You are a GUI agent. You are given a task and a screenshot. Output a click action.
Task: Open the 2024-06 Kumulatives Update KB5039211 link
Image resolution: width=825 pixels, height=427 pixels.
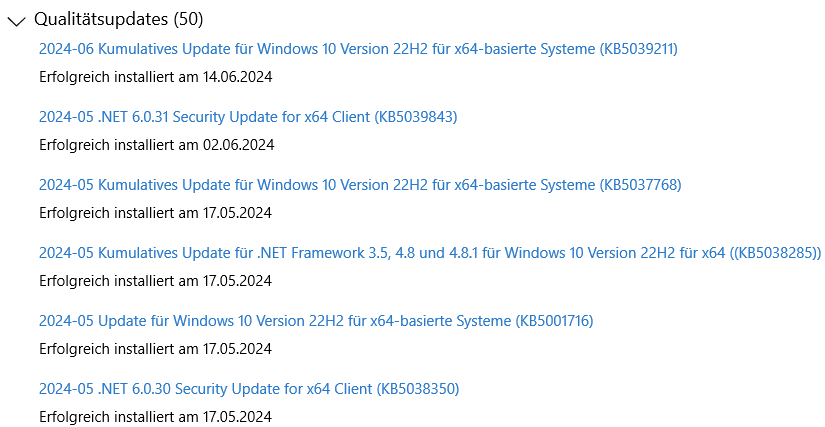(x=358, y=49)
